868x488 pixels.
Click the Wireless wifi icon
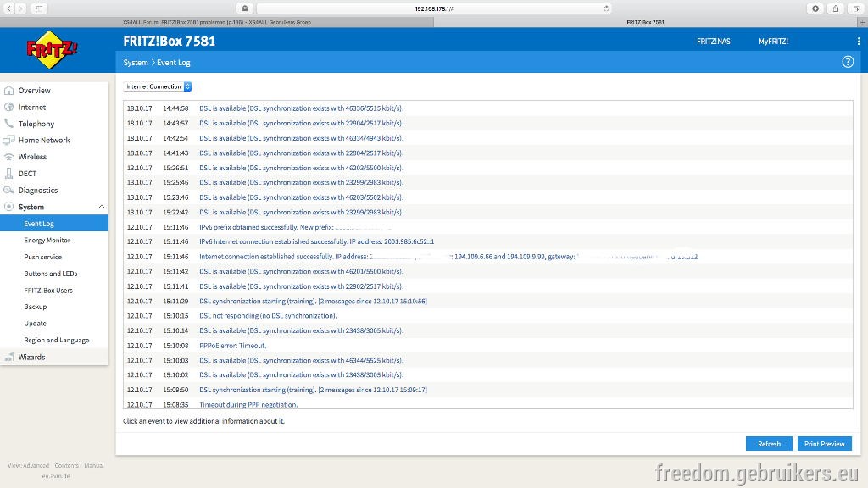point(8,157)
